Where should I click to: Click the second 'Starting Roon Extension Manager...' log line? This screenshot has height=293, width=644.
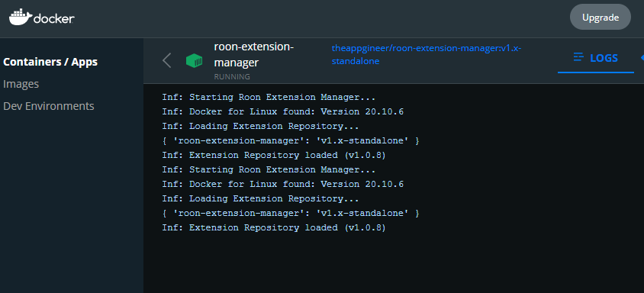(x=269, y=169)
